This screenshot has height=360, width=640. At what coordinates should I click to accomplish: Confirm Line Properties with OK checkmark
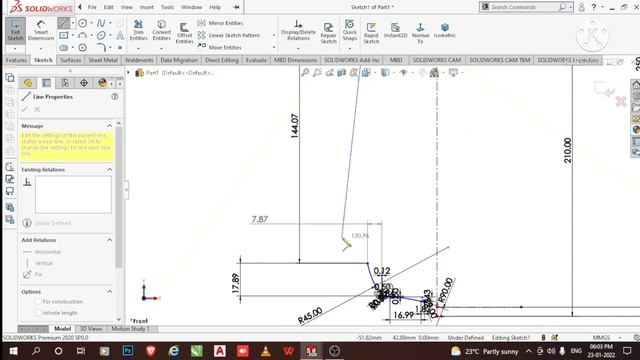(24, 109)
